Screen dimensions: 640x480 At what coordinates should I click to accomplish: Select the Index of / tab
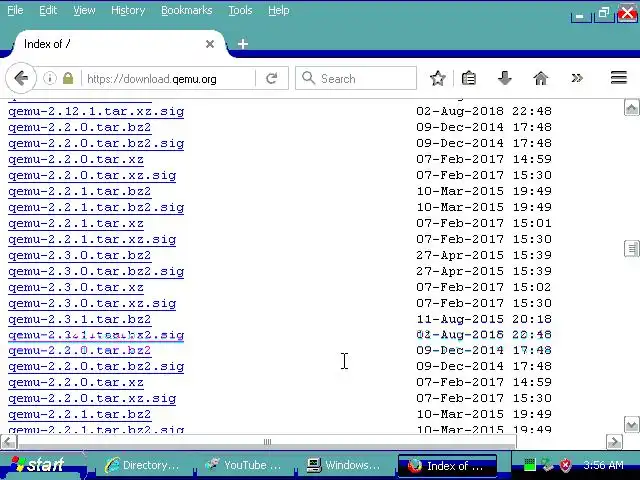pyautogui.click(x=118, y=44)
